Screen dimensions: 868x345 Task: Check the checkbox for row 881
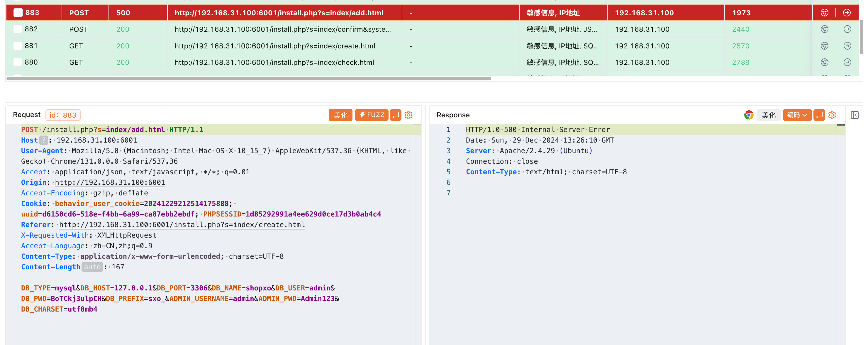[x=18, y=46]
